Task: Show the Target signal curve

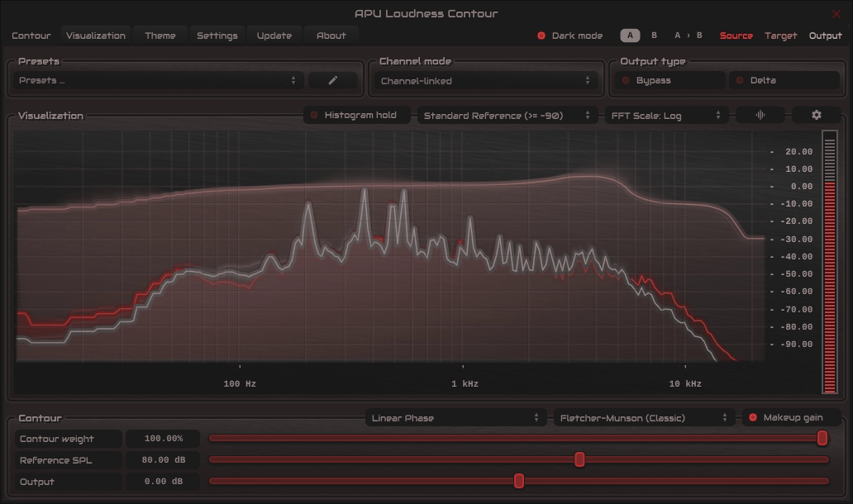Action: [780, 36]
